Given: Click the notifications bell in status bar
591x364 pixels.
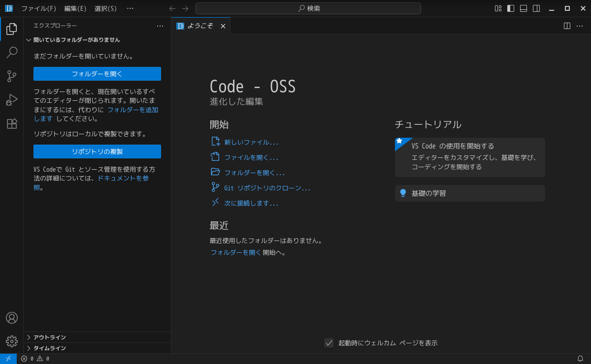Looking at the screenshot, I should (x=580, y=359).
